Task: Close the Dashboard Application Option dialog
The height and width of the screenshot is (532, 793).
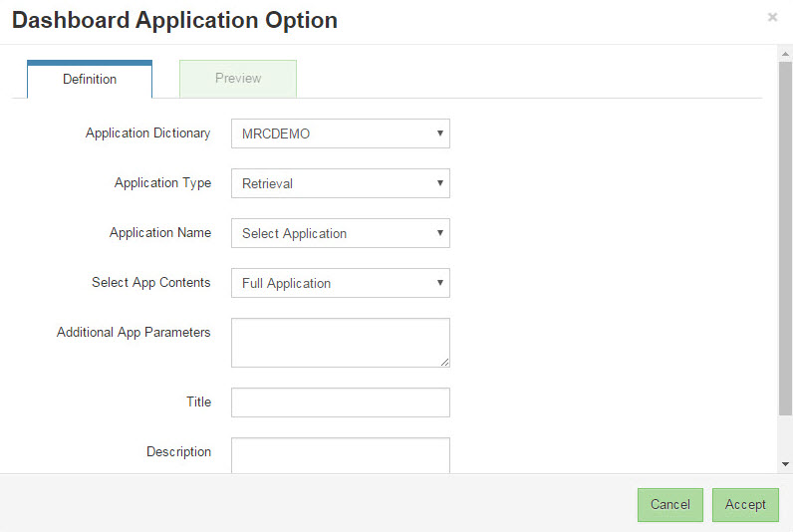Action: [x=772, y=17]
